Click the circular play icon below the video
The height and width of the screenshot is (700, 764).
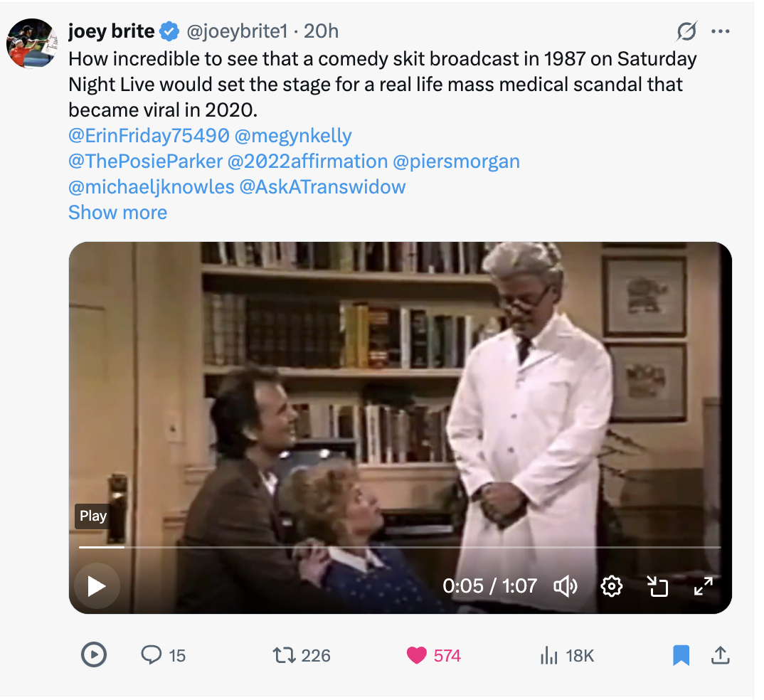[94, 654]
